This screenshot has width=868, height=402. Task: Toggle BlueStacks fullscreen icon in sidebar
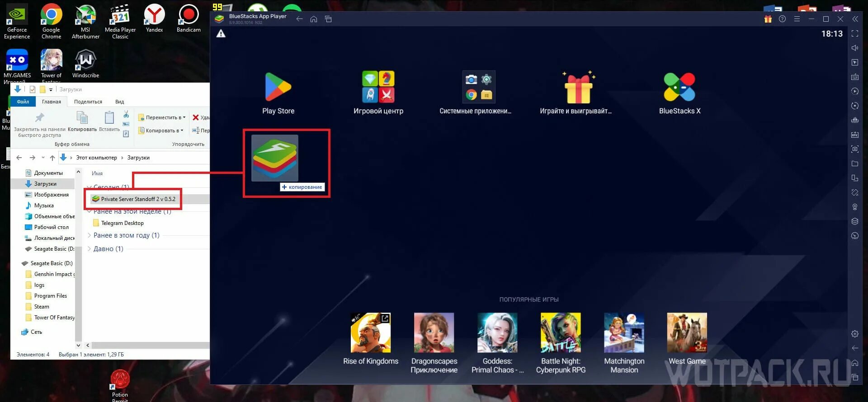click(x=854, y=33)
